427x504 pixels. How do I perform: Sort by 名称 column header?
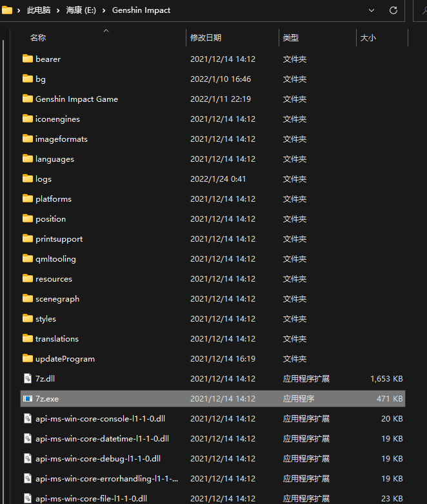(38, 38)
